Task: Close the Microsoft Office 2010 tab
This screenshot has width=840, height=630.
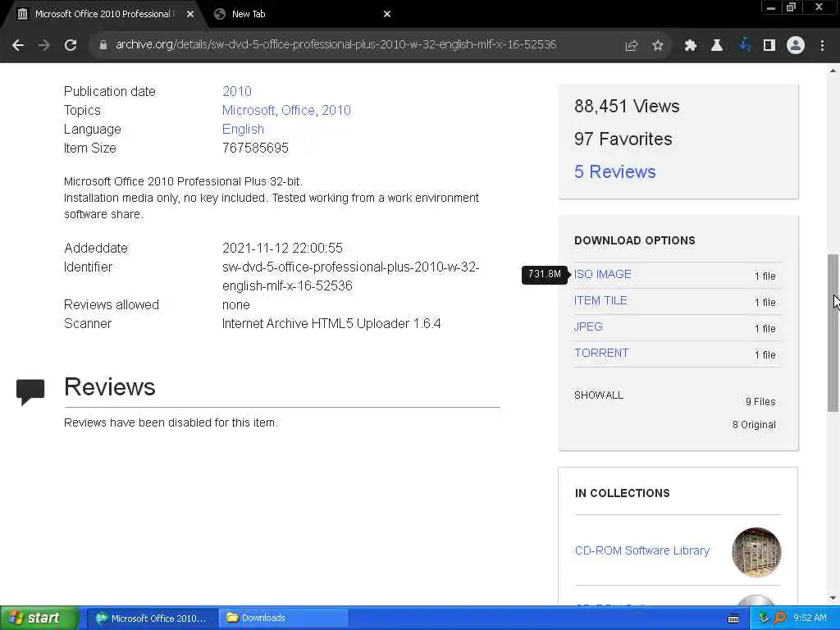Action: [x=190, y=15]
